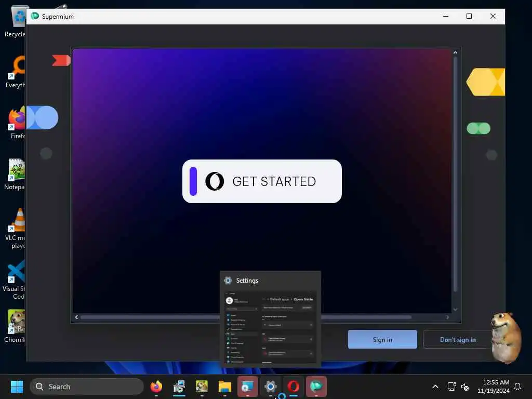The width and height of the screenshot is (532, 399).
Task: Click the vertical scrollbar thumb
Action: [455, 174]
